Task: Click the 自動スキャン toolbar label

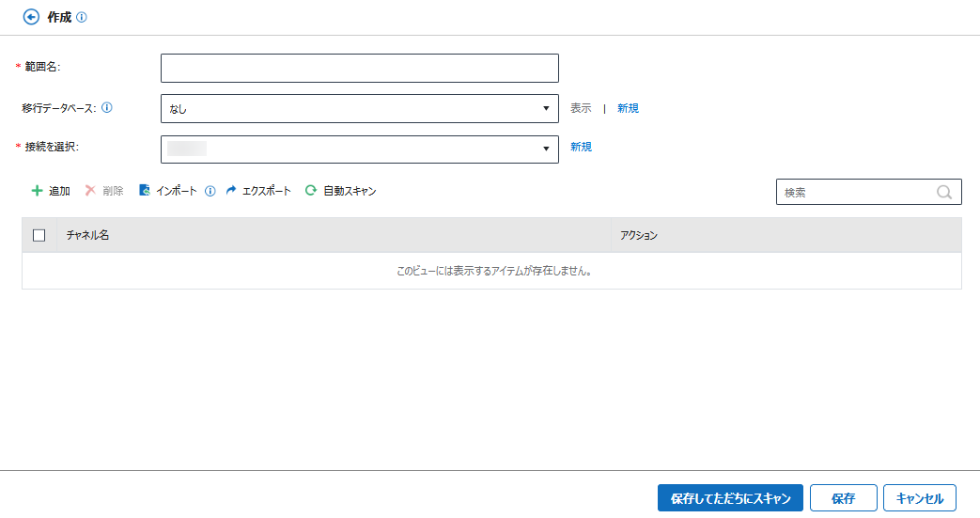Action: click(350, 191)
